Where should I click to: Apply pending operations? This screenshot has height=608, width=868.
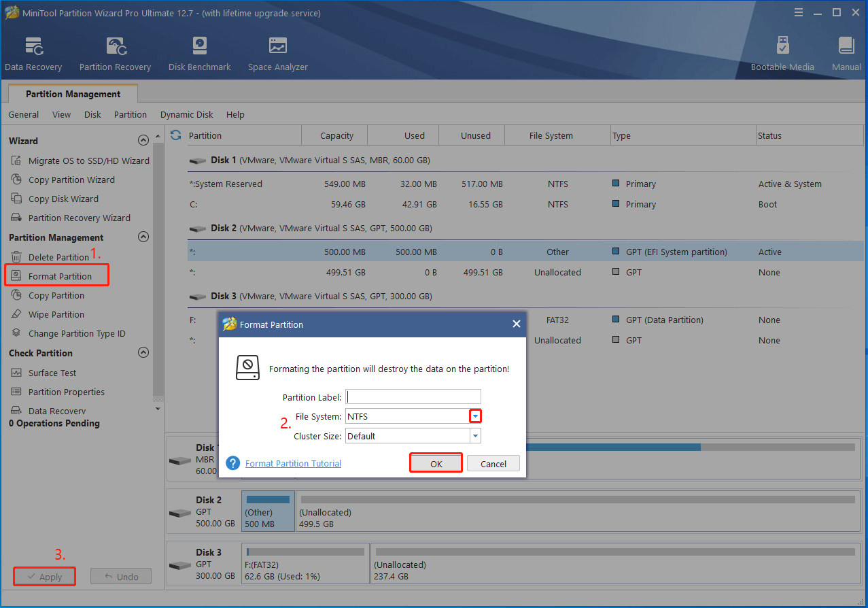pos(44,577)
